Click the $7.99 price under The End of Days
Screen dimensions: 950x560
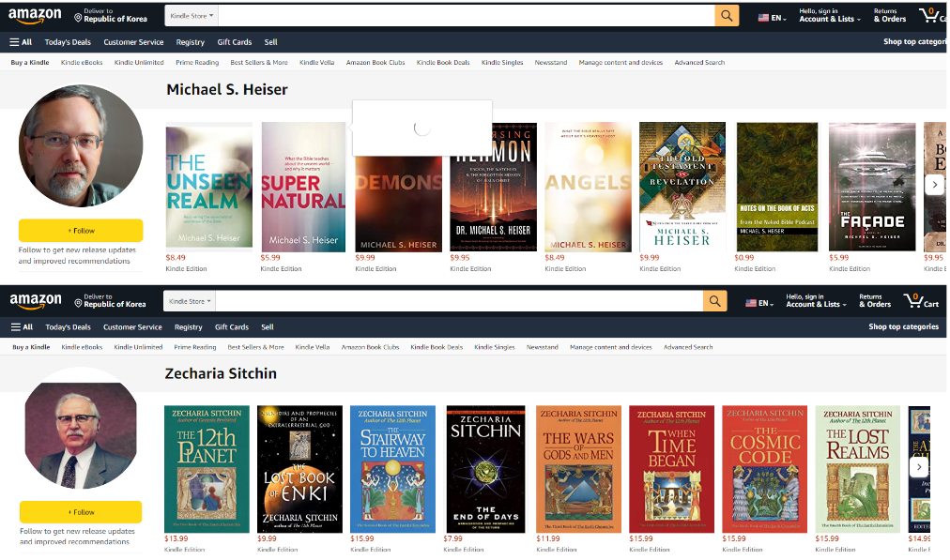click(x=453, y=538)
